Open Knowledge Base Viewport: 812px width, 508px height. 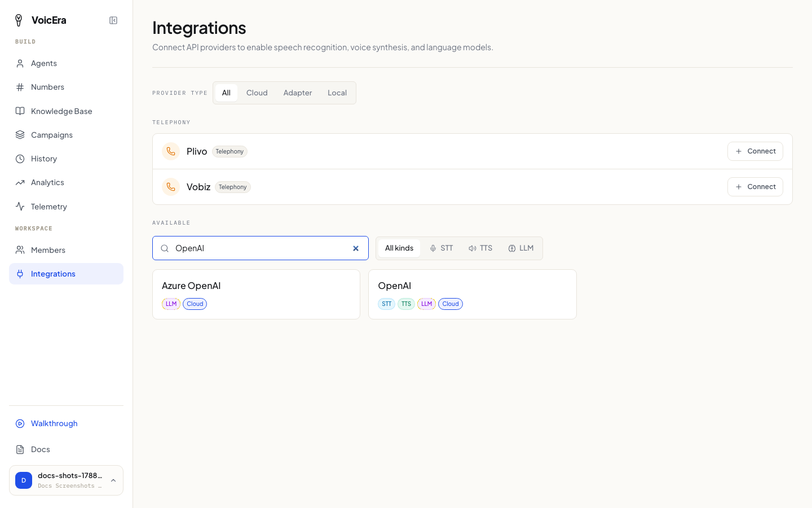coord(67,111)
